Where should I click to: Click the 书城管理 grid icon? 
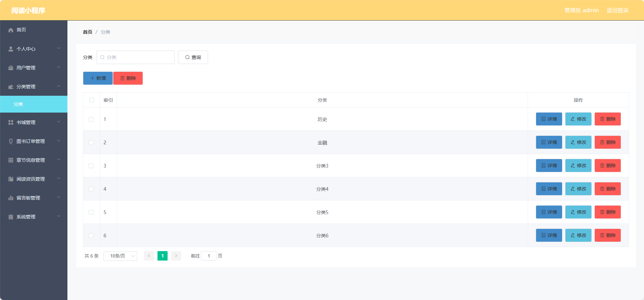pyautogui.click(x=11, y=122)
